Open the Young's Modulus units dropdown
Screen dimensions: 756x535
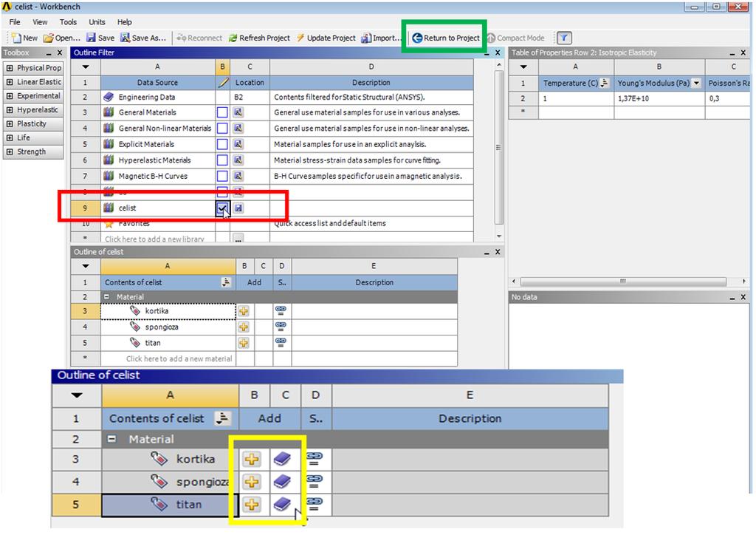pyautogui.click(x=696, y=83)
